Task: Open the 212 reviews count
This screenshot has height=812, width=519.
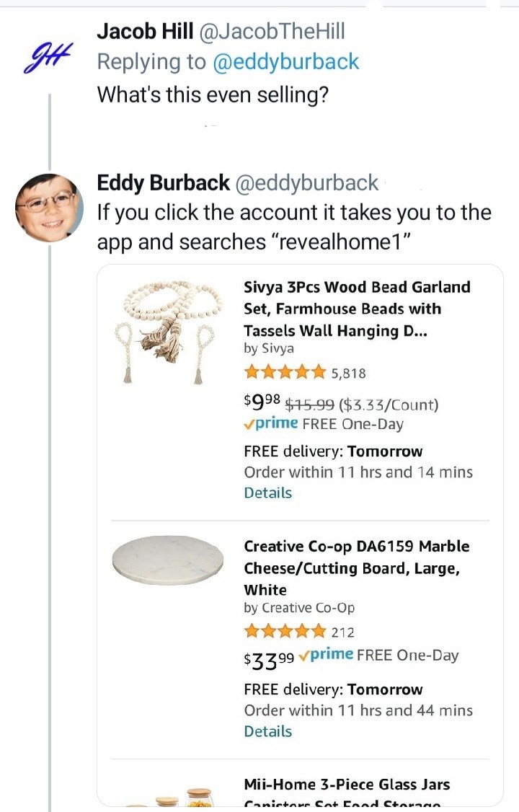Action: (343, 632)
